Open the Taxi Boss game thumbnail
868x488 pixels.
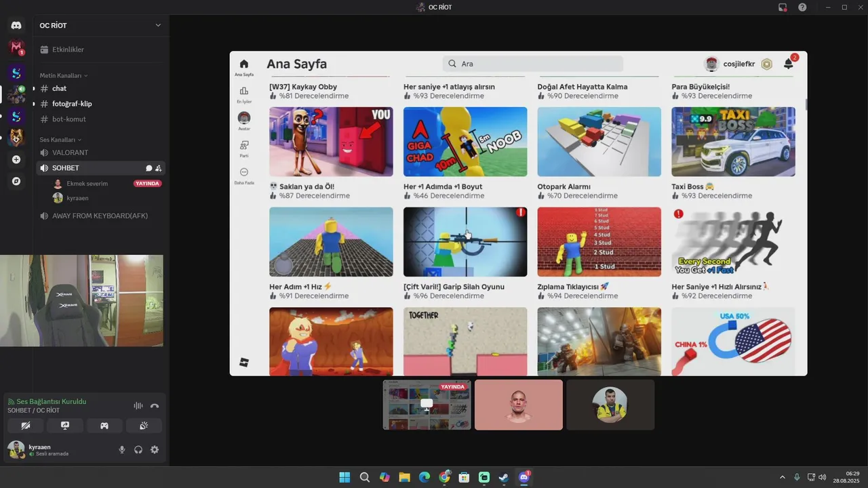(x=734, y=142)
